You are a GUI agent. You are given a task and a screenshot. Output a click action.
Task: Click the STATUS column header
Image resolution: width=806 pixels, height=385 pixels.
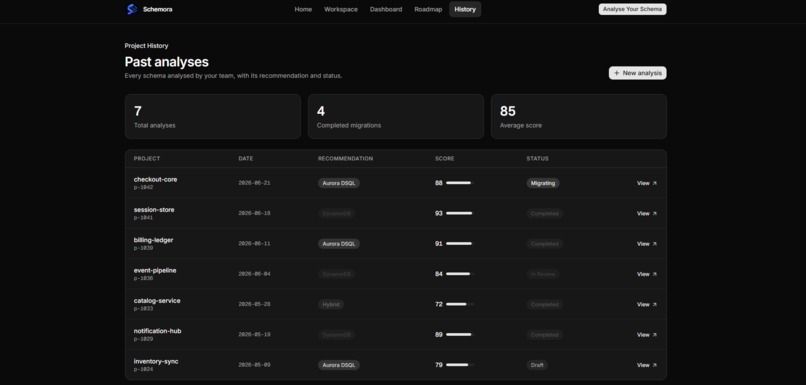point(537,159)
